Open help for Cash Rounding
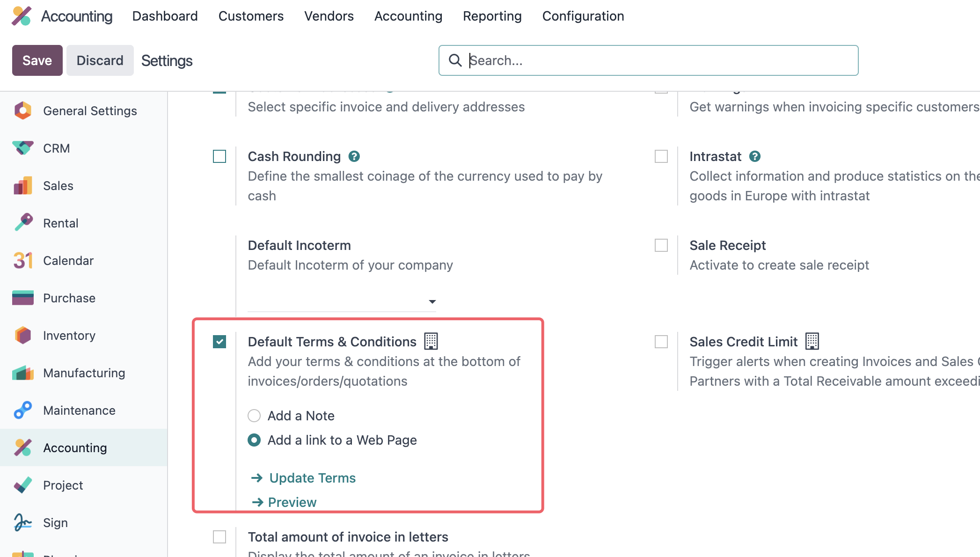 point(354,156)
